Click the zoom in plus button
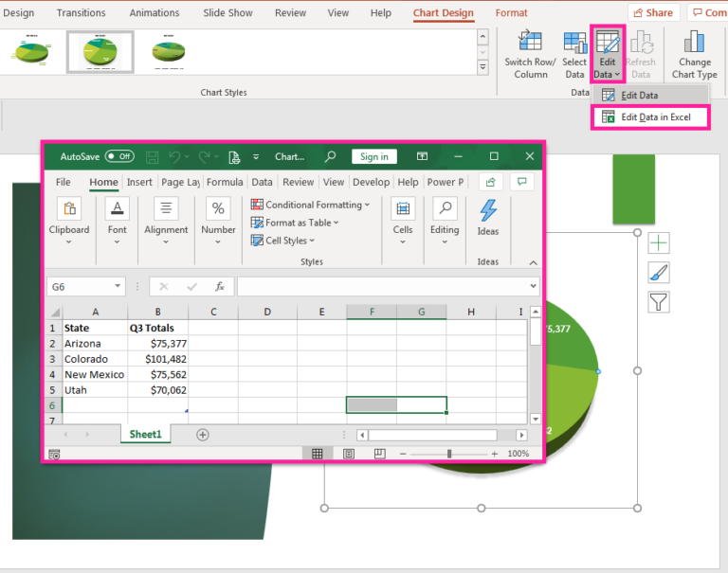This screenshot has height=573, width=728. point(495,454)
